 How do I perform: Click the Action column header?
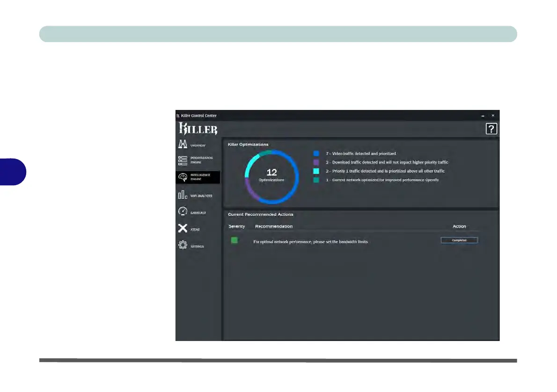coord(459,226)
